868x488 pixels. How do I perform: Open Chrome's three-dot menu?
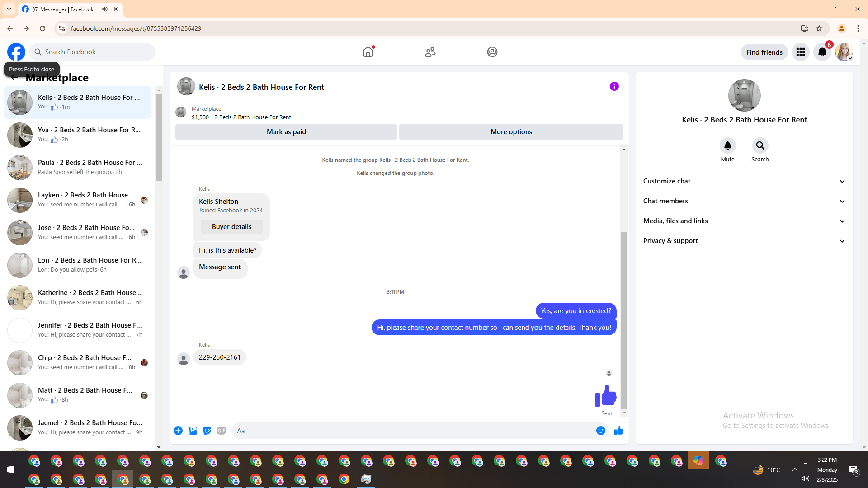[x=858, y=28]
